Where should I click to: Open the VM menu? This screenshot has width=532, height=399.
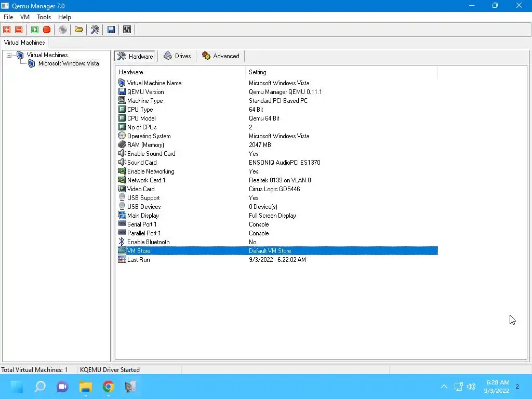pyautogui.click(x=25, y=17)
